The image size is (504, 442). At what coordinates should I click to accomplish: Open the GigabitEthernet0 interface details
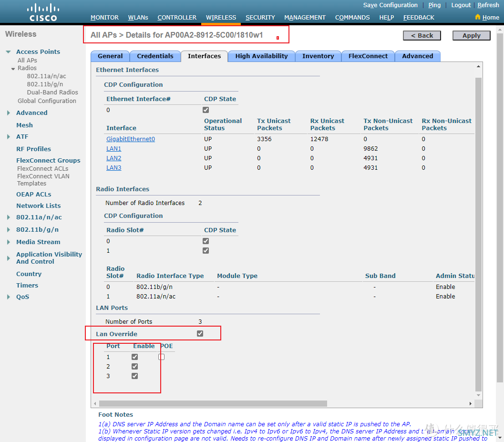tap(131, 139)
